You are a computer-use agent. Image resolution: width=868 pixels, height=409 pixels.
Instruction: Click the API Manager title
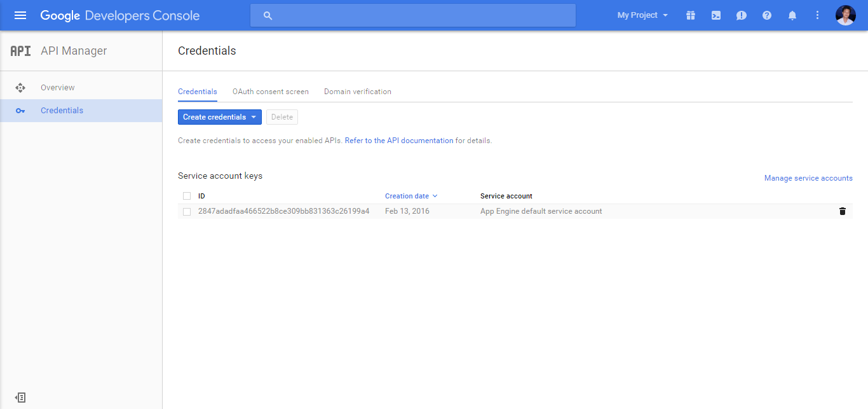74,51
